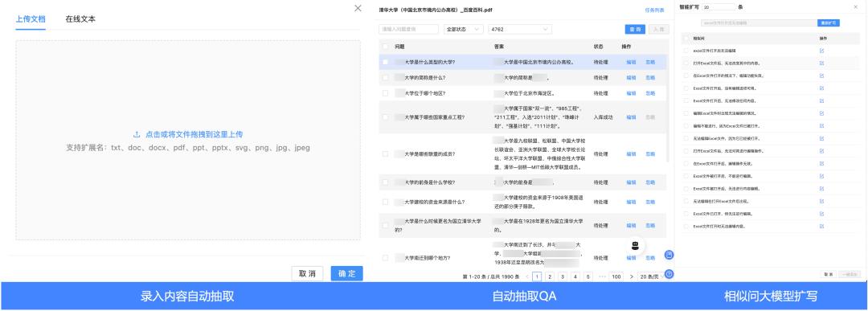868x311 pixels.
Task: Click edit icon for third similar question
Action: 821,76
